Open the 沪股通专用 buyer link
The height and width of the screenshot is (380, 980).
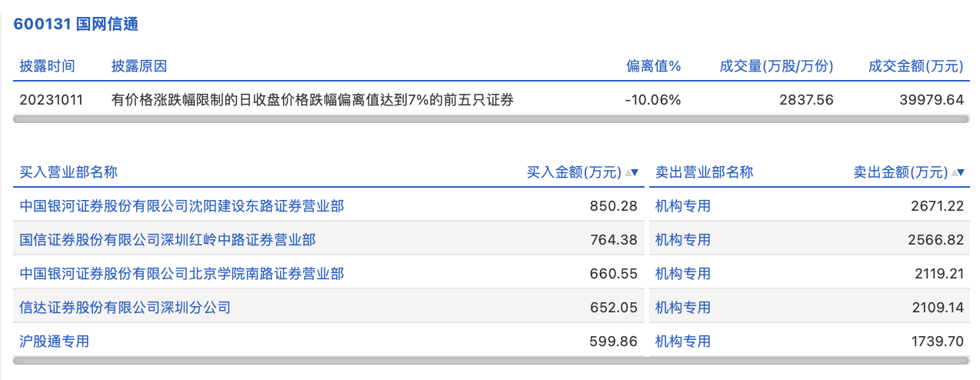[55, 341]
